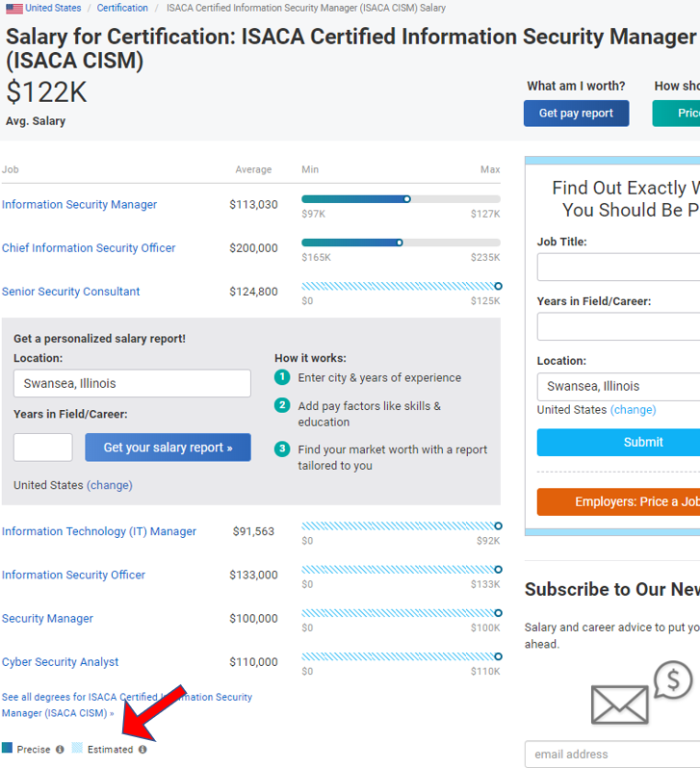Click the Information Security Manager salary range bar
The height and width of the screenshot is (768, 700).
click(x=401, y=199)
